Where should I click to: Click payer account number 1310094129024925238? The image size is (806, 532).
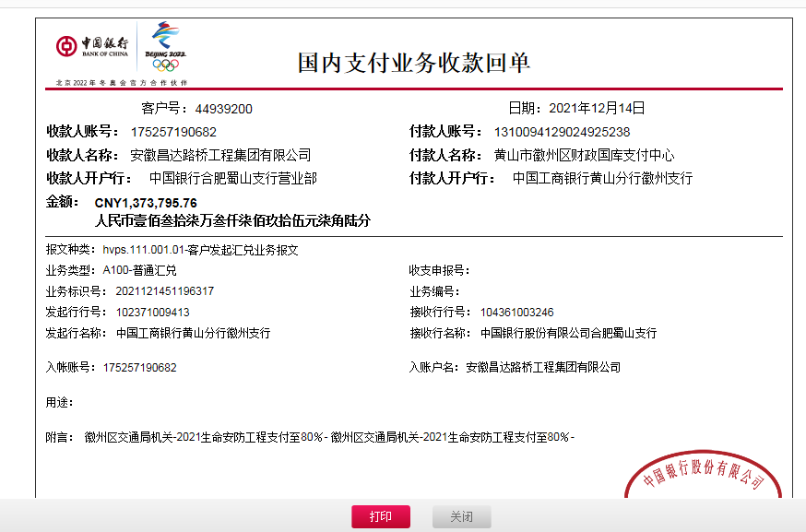[562, 132]
